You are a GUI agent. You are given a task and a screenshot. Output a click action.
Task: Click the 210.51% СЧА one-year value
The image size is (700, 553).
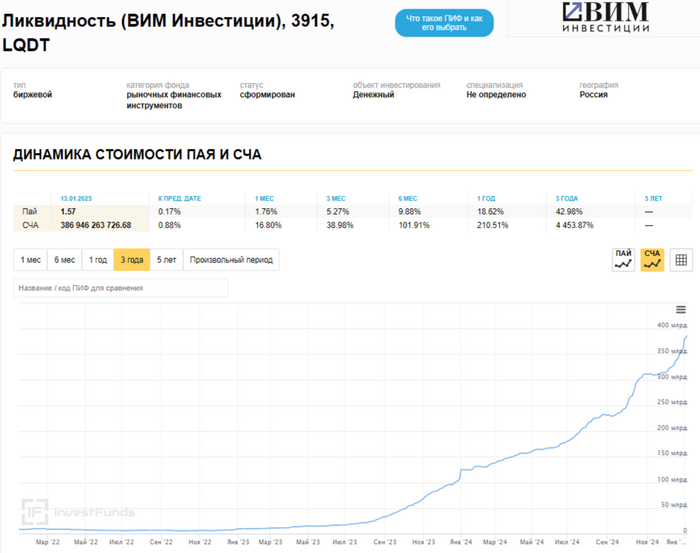pyautogui.click(x=492, y=225)
